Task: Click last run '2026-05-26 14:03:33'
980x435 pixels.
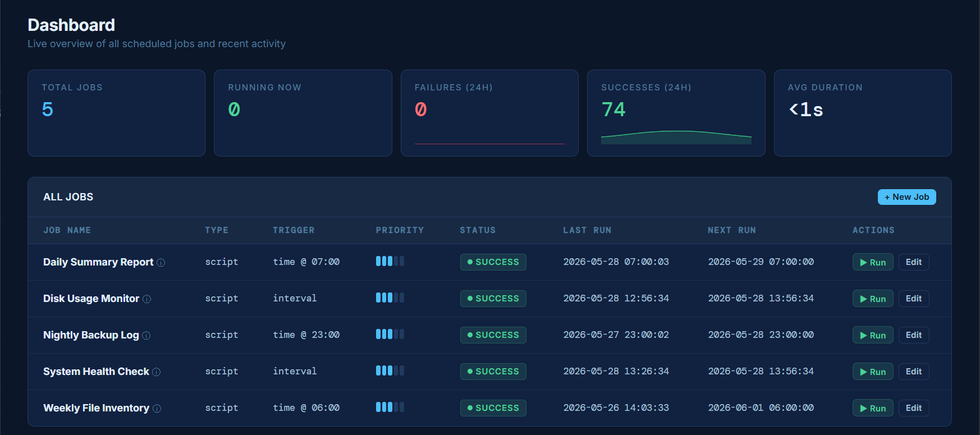Action: [x=616, y=408]
